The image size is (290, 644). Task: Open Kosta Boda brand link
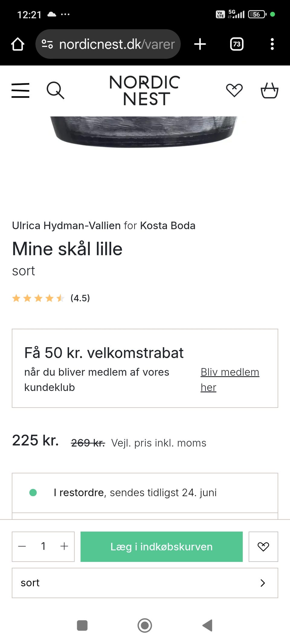[168, 226]
